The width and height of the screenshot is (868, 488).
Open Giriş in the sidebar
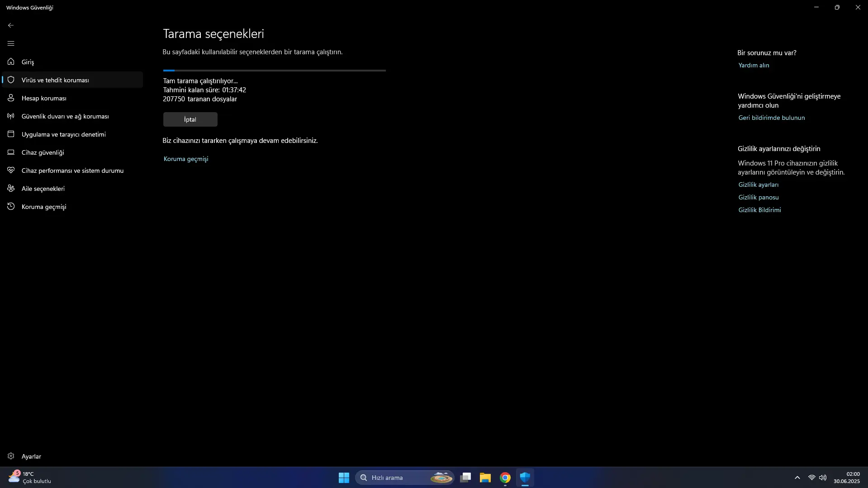coord(72,62)
